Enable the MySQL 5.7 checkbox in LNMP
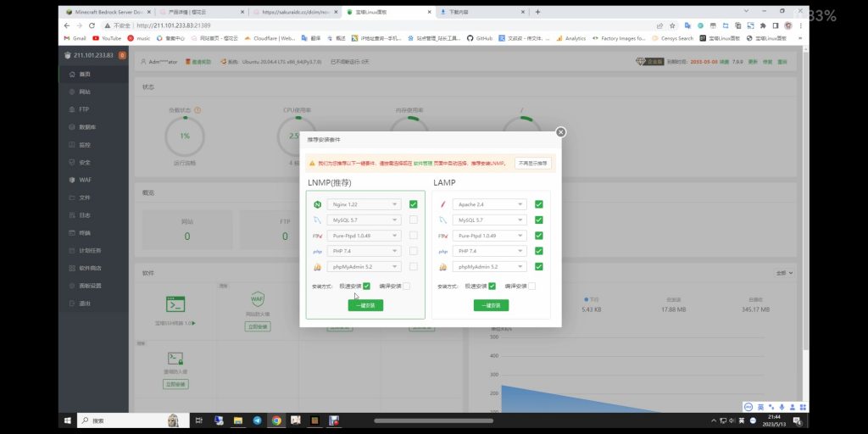Screen dimensions: 868x434 tap(413, 220)
